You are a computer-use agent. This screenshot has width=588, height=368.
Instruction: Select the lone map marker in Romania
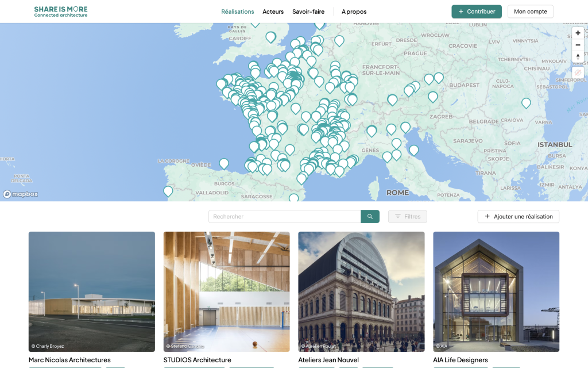tap(526, 102)
